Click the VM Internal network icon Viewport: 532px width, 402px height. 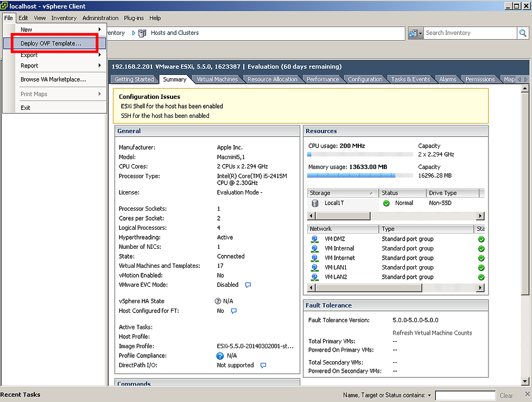314,249
